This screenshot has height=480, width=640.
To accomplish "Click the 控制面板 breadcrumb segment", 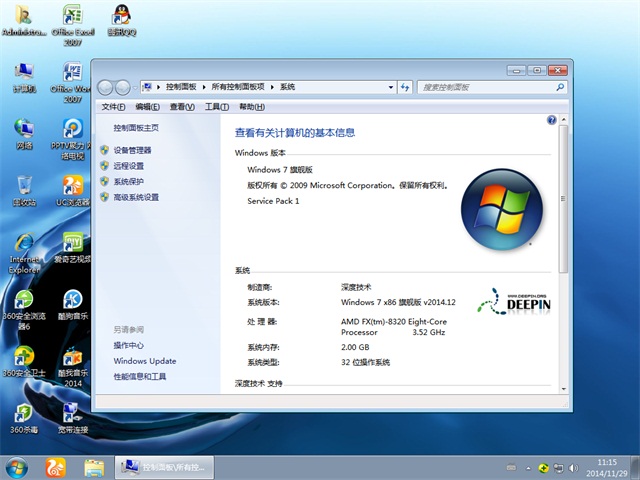I will coord(181,87).
